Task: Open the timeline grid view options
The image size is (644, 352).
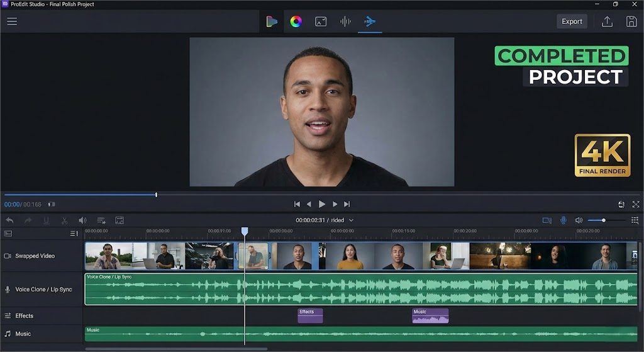Action: [x=635, y=220]
